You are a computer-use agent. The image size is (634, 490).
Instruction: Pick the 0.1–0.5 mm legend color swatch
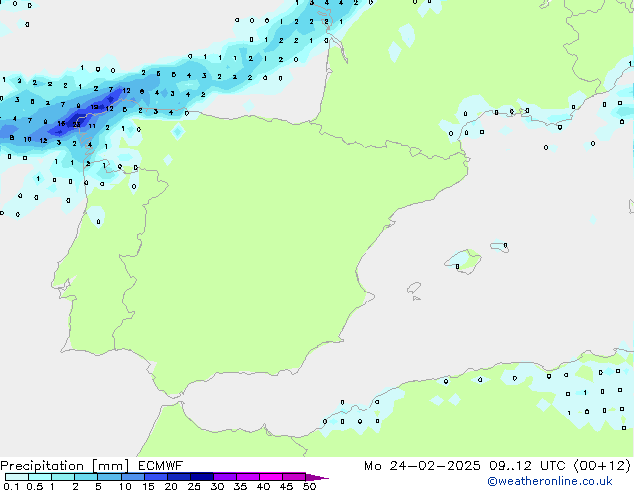coord(17,477)
